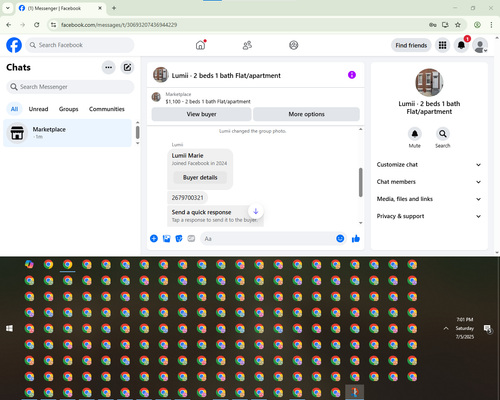Open the Windows Start button

(10, 329)
